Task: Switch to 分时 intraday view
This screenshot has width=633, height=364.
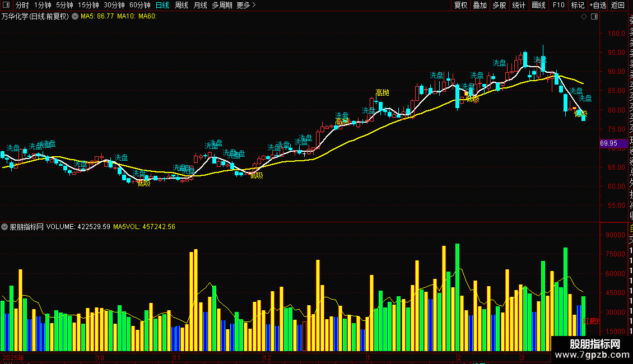Action: pyautogui.click(x=22, y=5)
